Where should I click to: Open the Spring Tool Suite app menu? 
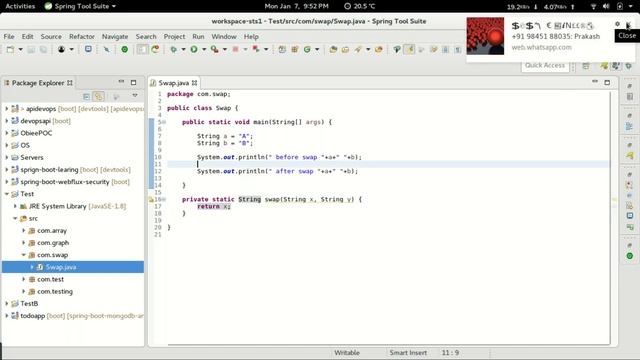[x=80, y=6]
